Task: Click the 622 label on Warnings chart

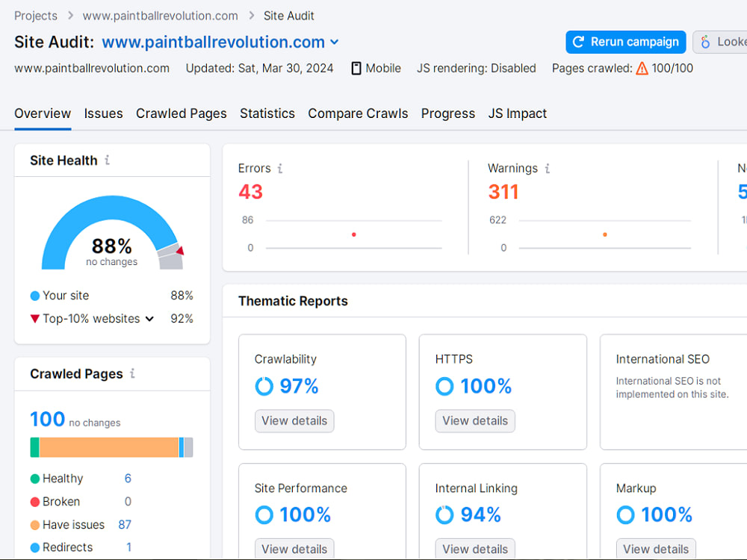Action: (x=498, y=220)
